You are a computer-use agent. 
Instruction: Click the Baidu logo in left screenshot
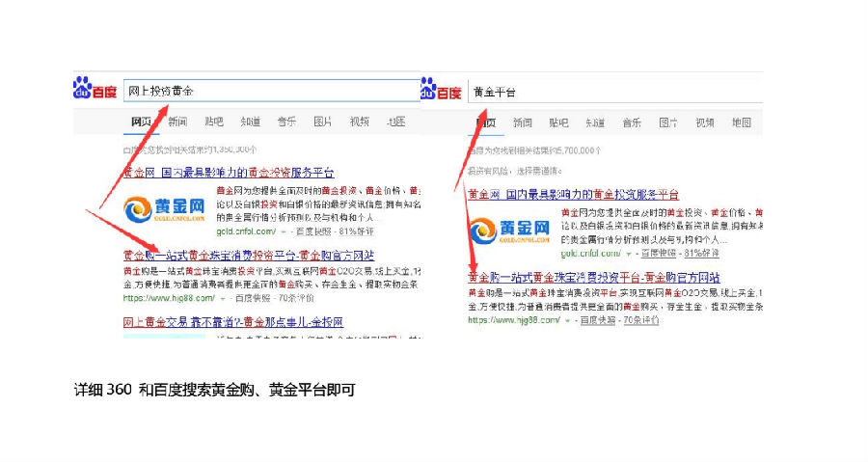click(95, 90)
